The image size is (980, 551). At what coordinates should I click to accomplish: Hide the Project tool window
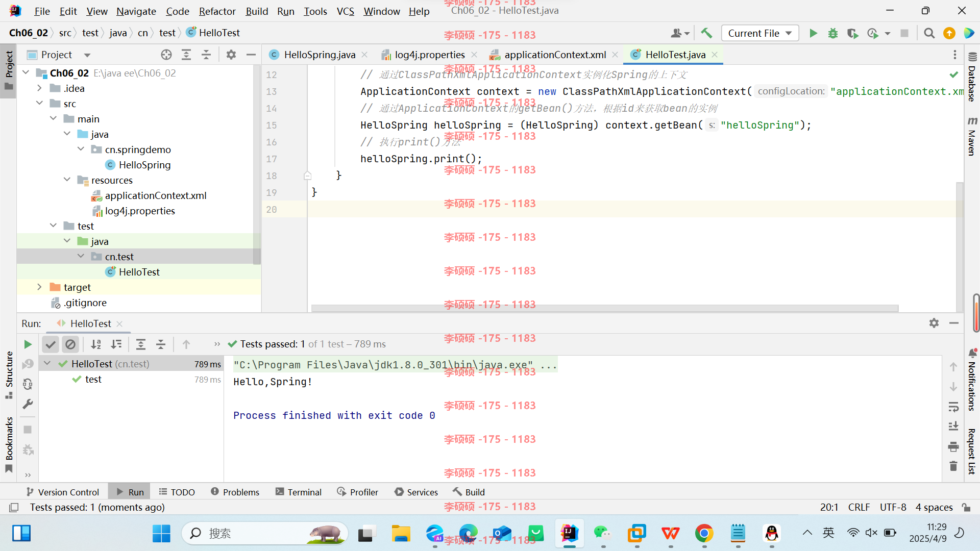pos(251,55)
